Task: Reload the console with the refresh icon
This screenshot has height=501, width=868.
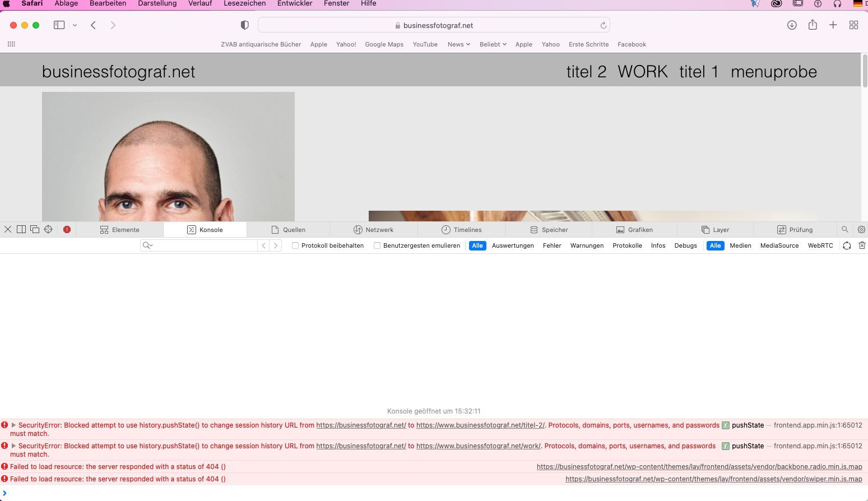Action: click(x=847, y=245)
